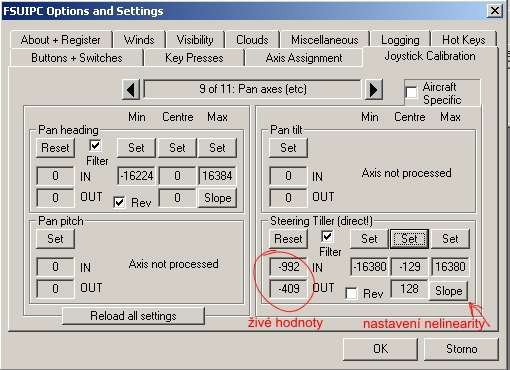Click Pan heading max value 16384
Screen dimensions: 510x370
coord(217,176)
